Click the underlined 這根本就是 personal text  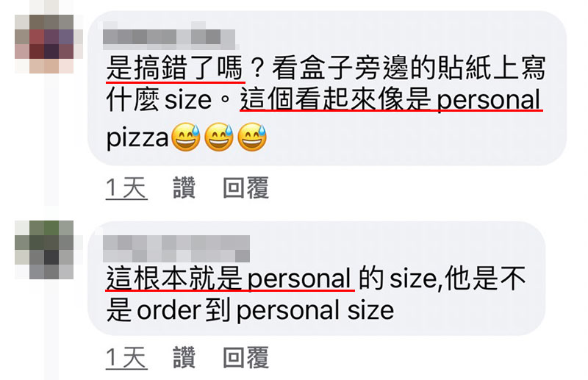tap(230, 279)
